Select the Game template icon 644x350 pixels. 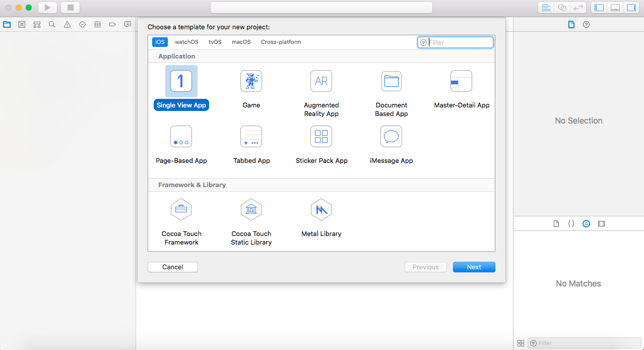pyautogui.click(x=251, y=81)
